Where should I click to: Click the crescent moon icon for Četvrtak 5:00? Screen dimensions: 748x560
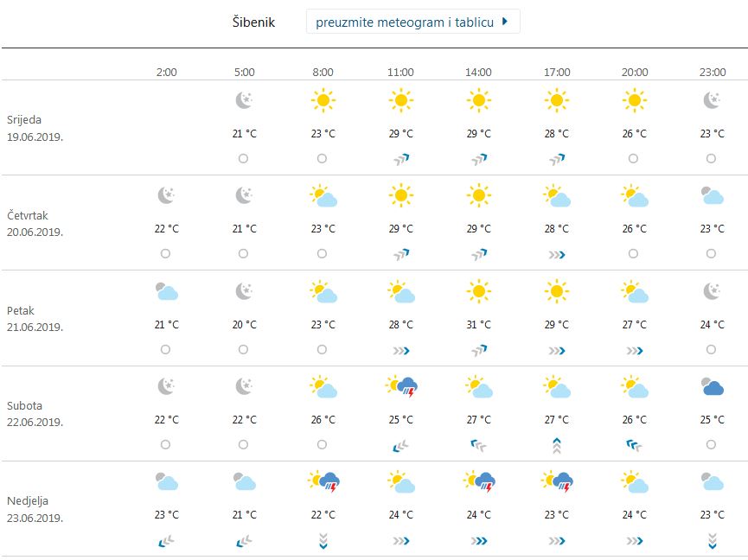(243, 195)
